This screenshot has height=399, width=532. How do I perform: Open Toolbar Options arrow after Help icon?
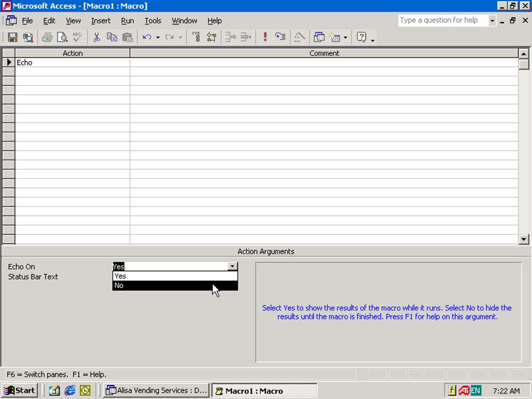point(372,40)
